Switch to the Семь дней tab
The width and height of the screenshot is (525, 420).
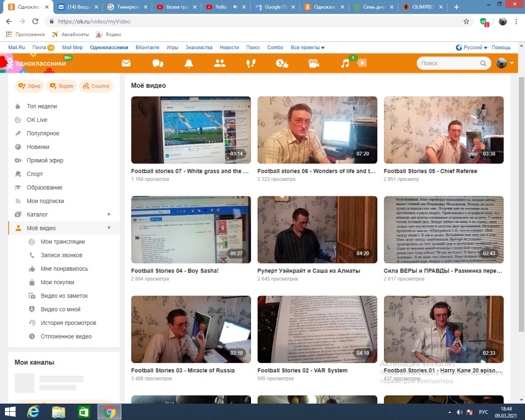[374, 7]
